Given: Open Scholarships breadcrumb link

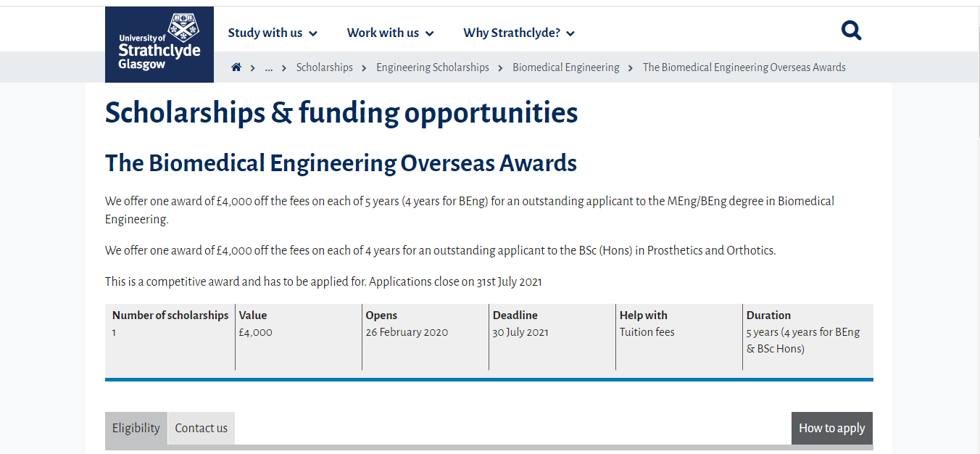Looking at the screenshot, I should pyautogui.click(x=325, y=67).
